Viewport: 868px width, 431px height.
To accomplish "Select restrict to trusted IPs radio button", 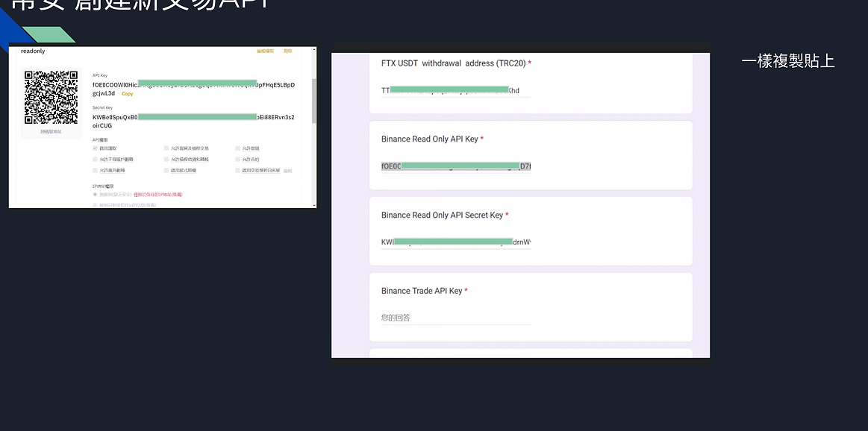I will [x=96, y=205].
